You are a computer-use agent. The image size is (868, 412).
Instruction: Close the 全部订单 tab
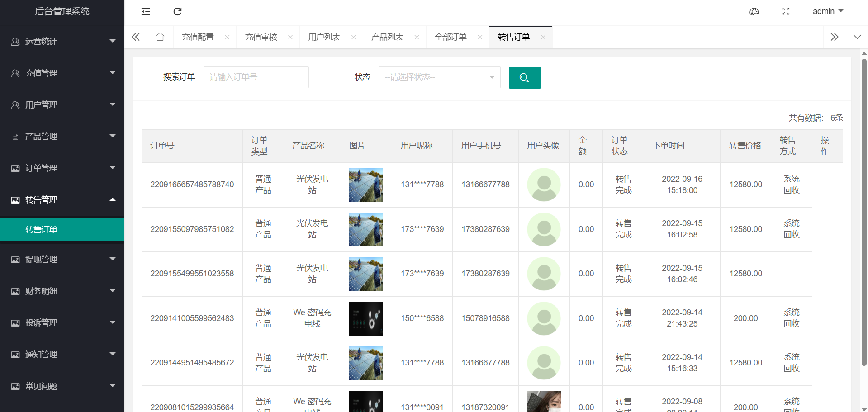click(480, 38)
